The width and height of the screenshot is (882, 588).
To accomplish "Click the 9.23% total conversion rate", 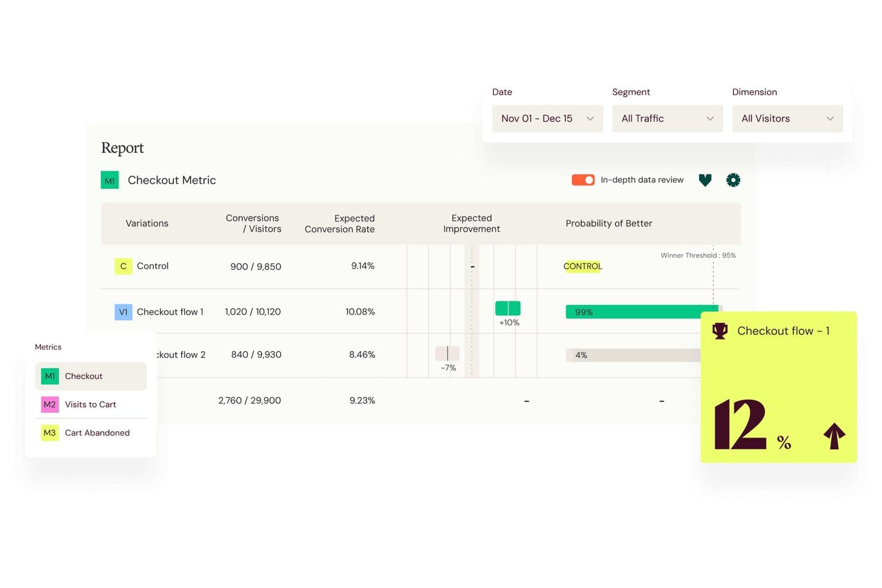I will (x=362, y=400).
